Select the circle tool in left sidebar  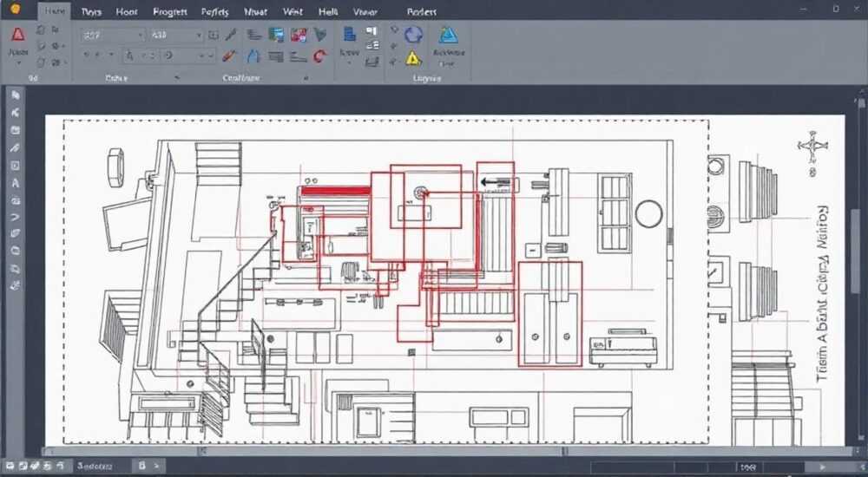pos(16,251)
